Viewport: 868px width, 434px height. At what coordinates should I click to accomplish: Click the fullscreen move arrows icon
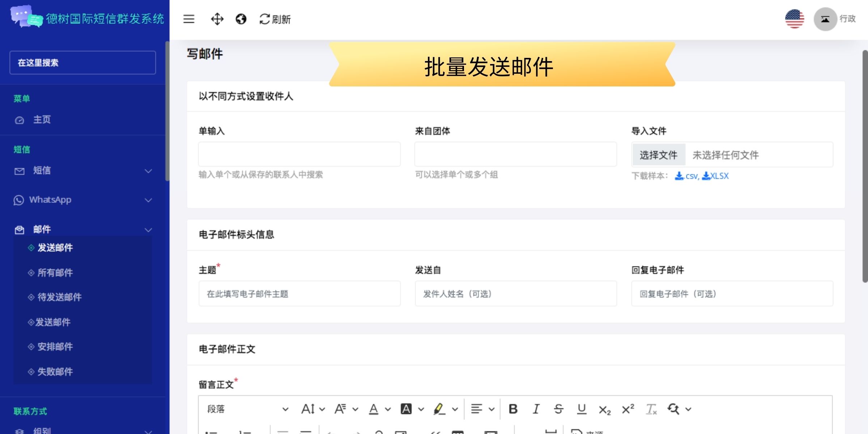[x=217, y=19]
